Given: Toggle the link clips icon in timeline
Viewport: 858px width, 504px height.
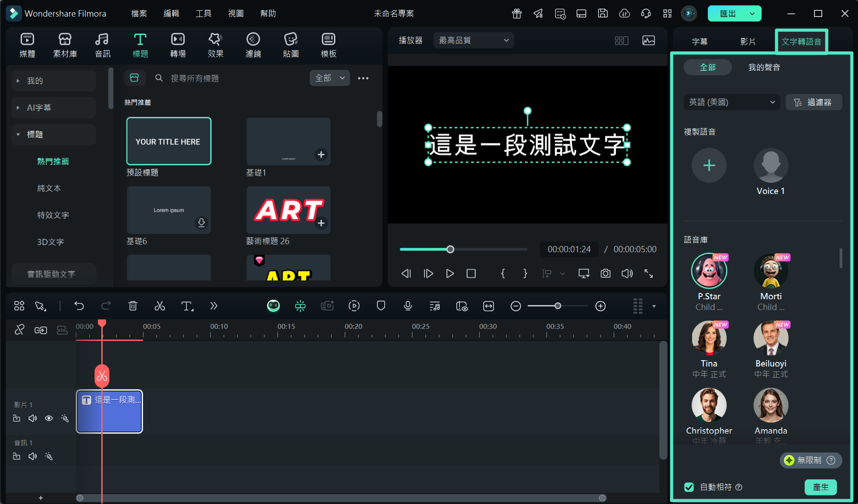Looking at the screenshot, I should [x=41, y=330].
